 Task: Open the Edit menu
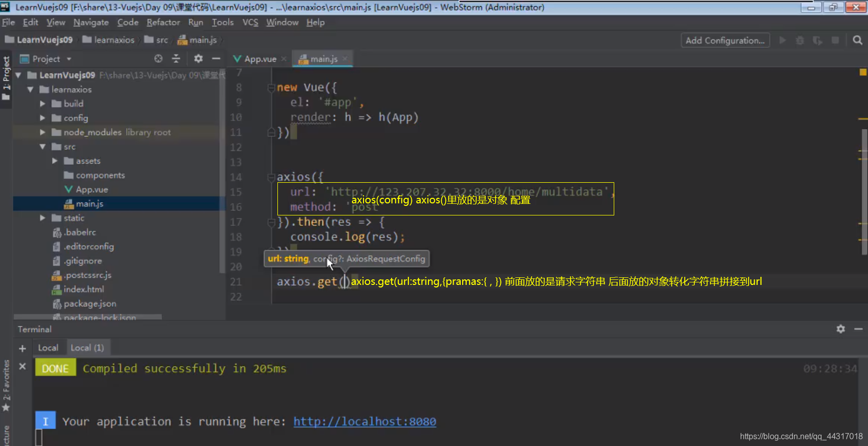click(30, 22)
